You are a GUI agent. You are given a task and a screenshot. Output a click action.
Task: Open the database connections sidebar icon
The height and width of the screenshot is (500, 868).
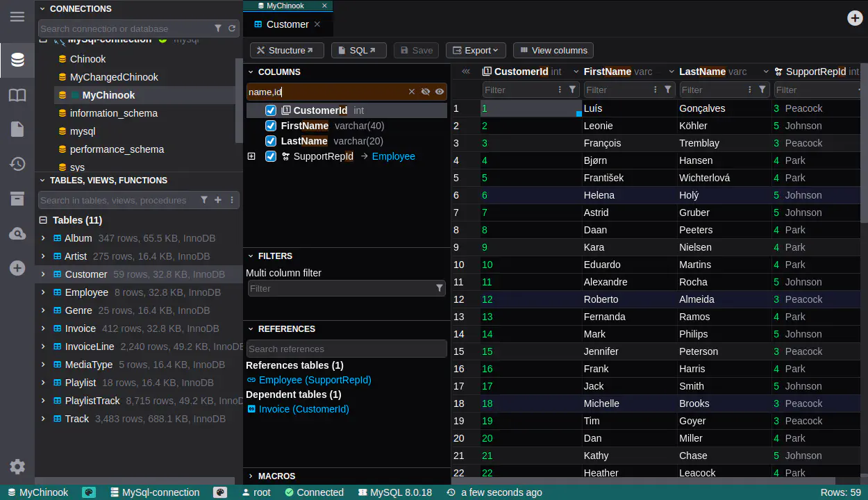coord(17,60)
